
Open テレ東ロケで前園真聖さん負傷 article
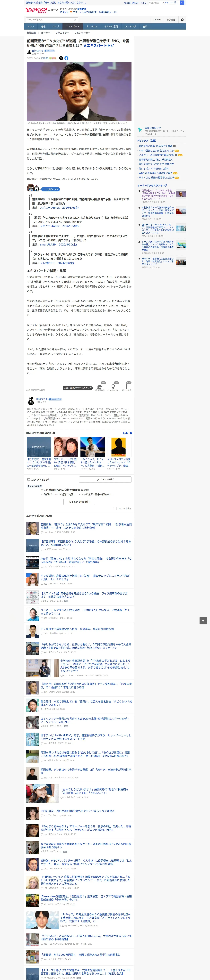[77, 629]
